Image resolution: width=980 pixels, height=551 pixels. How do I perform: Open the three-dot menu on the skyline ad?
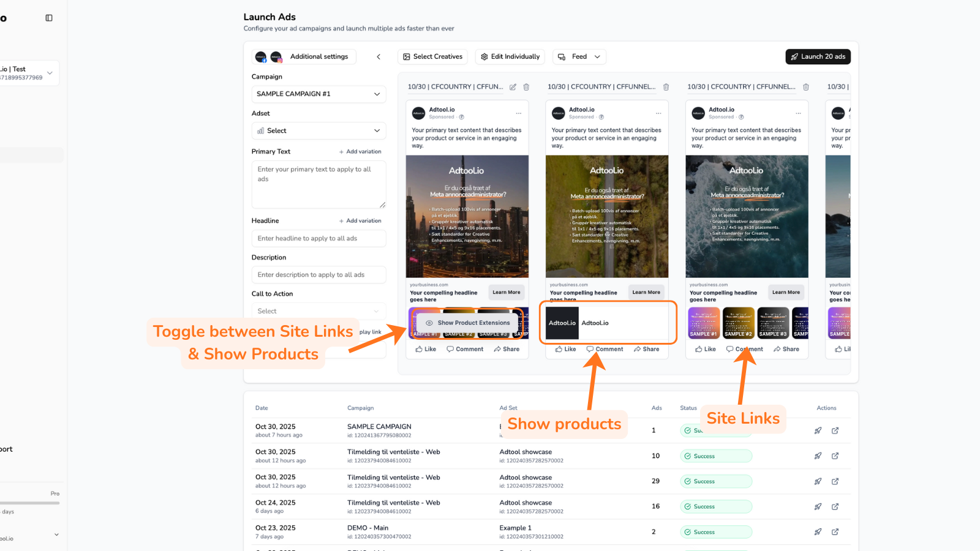pyautogui.click(x=519, y=113)
